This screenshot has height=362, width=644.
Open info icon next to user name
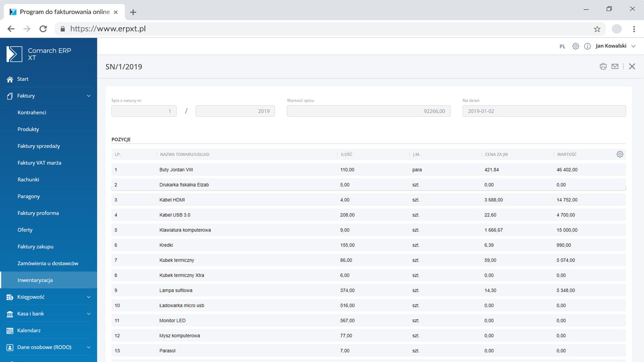click(587, 46)
